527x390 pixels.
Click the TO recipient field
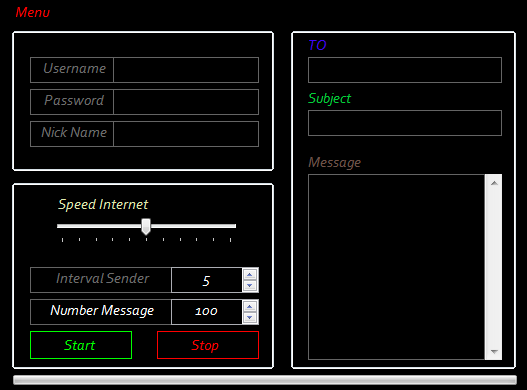(405, 70)
